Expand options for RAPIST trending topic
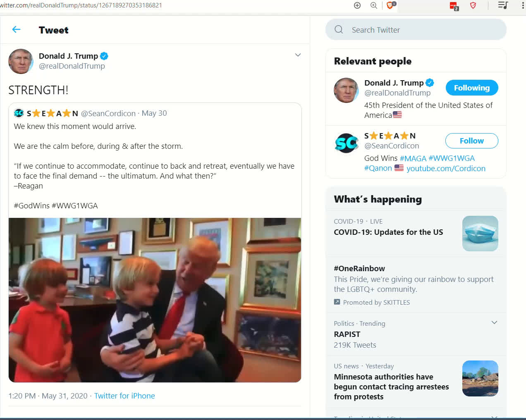This screenshot has height=420, width=526. 494,322
